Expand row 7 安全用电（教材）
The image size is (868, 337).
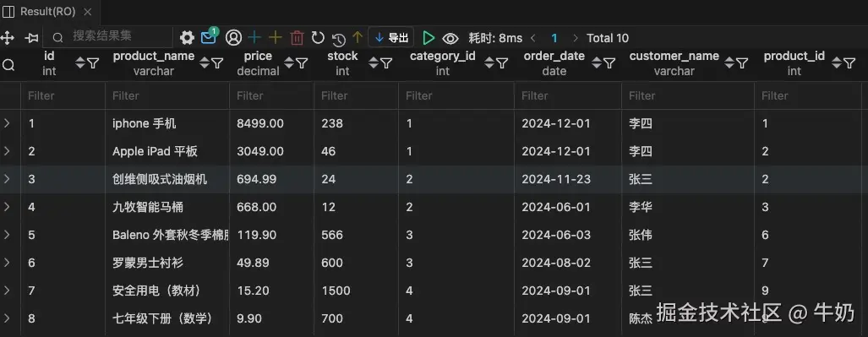coord(7,291)
